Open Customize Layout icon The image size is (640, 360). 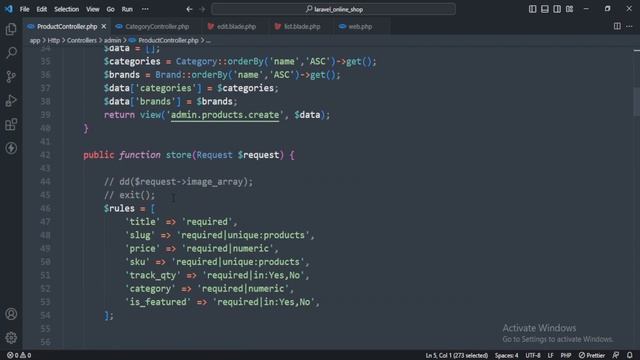point(569,9)
